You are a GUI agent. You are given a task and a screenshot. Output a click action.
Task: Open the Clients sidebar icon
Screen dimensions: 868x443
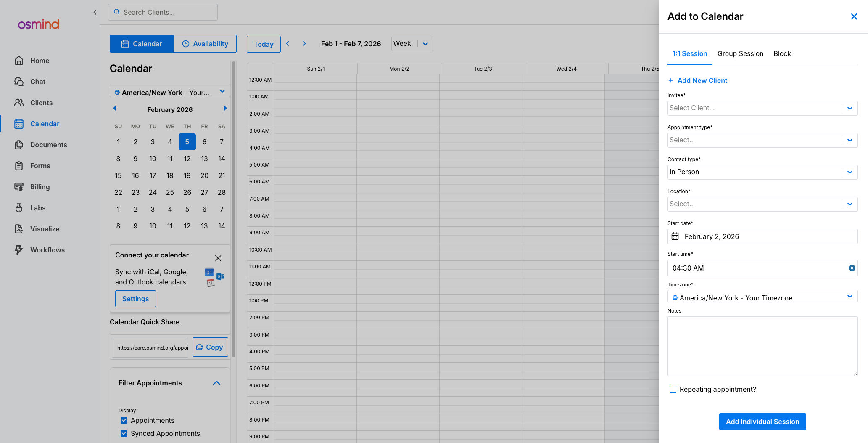pyautogui.click(x=19, y=103)
